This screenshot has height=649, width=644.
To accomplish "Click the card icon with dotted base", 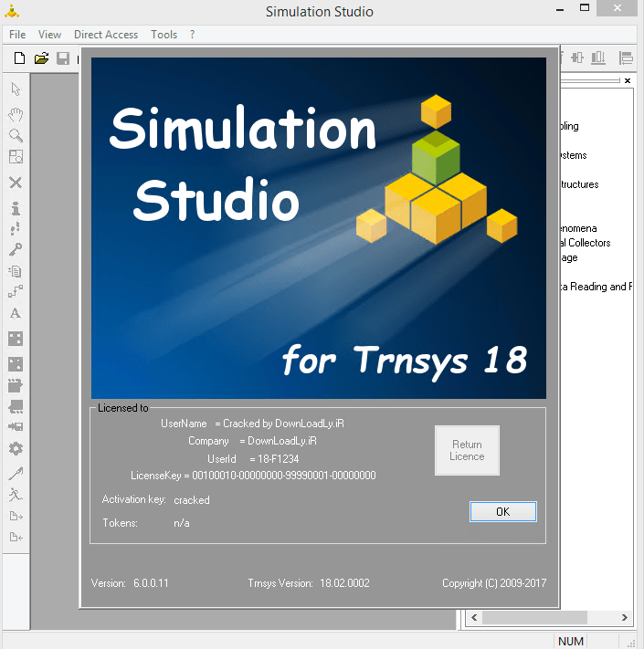I will [x=16, y=407].
